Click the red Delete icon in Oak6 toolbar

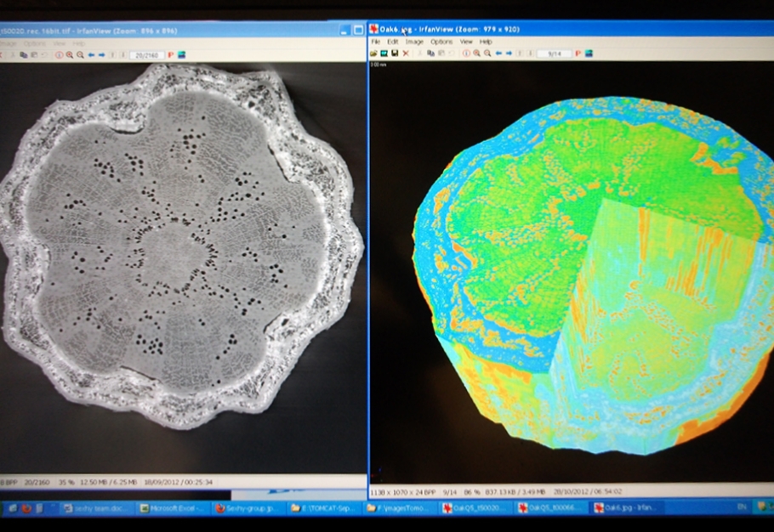pos(406,54)
